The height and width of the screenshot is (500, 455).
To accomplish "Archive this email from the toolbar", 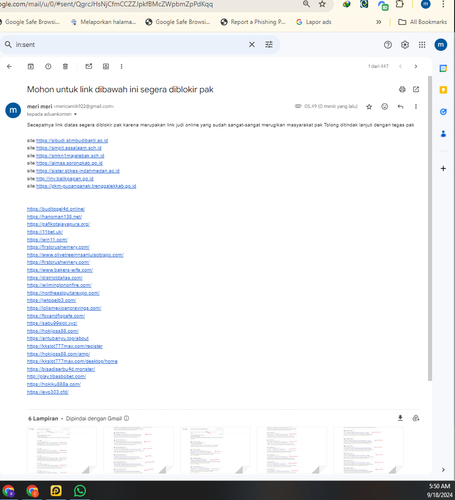I will (x=31, y=67).
